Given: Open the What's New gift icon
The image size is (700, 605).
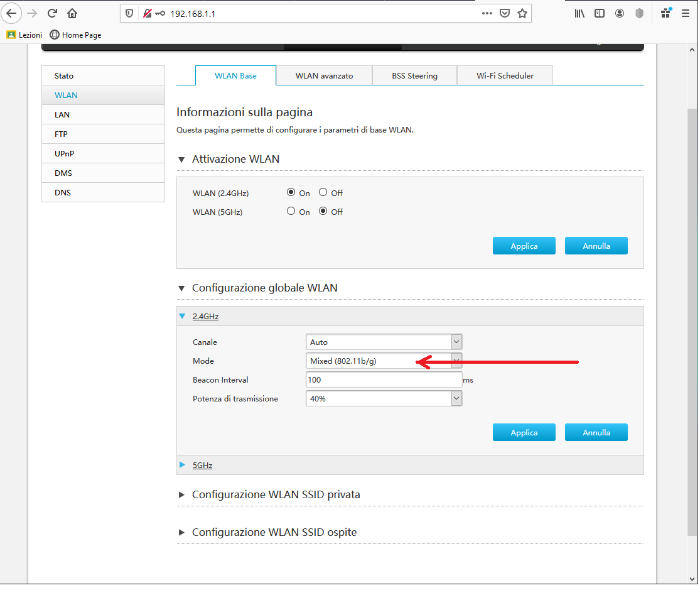Looking at the screenshot, I should [x=665, y=13].
